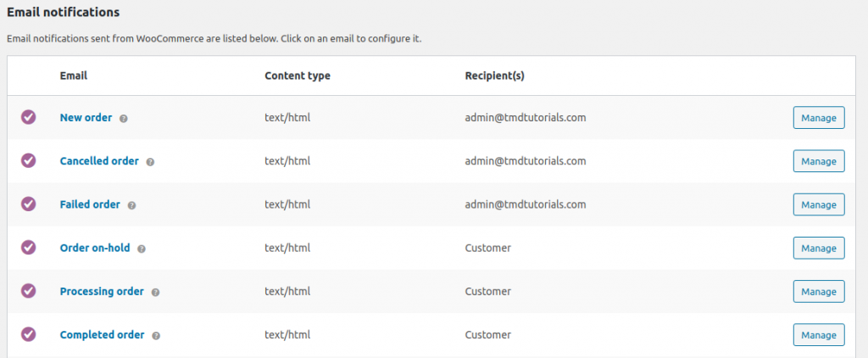Toggle enabled status for New order email
Viewport: 868px width, 358px height.
28,117
